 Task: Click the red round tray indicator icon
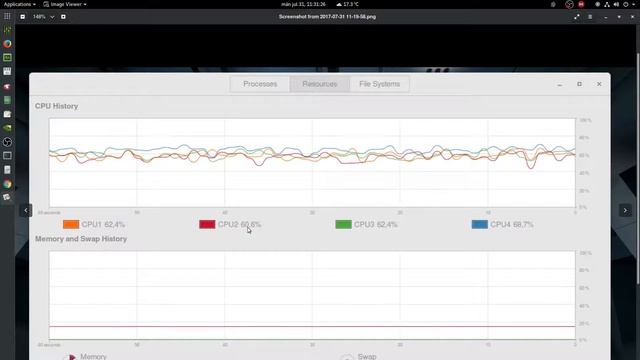(x=581, y=4)
